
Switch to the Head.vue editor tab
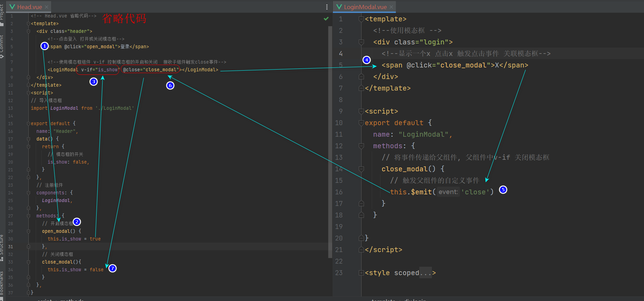pyautogui.click(x=26, y=7)
